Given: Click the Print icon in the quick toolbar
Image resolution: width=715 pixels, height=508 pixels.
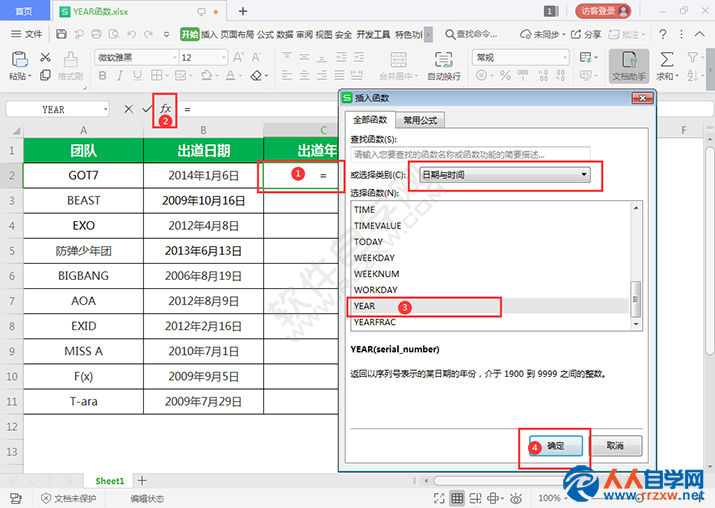Looking at the screenshot, I should pyautogui.click(x=96, y=34).
